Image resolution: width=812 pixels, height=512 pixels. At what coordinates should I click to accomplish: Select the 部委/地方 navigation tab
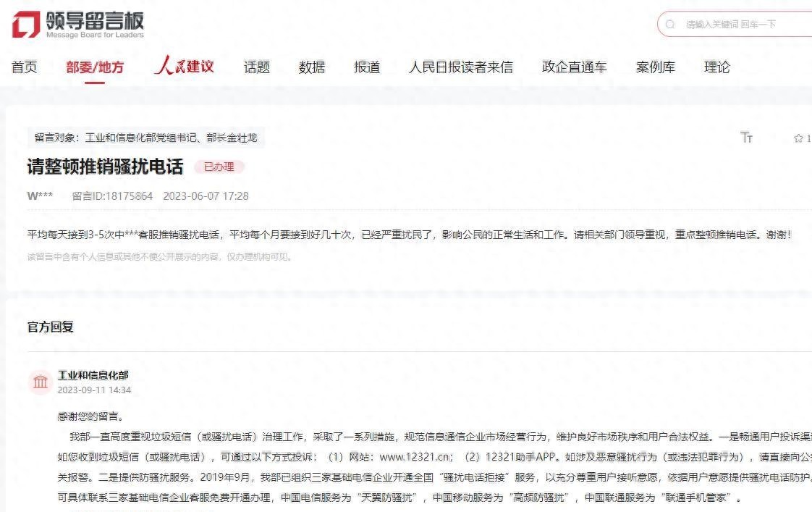point(95,67)
